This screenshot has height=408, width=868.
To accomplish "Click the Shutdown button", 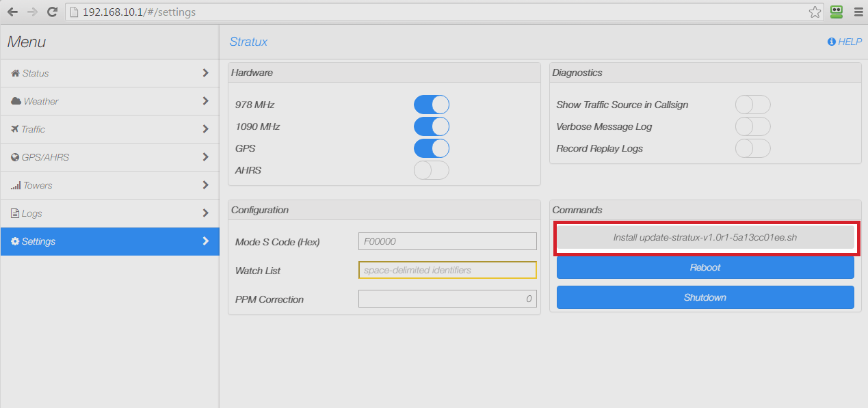I will point(705,297).
